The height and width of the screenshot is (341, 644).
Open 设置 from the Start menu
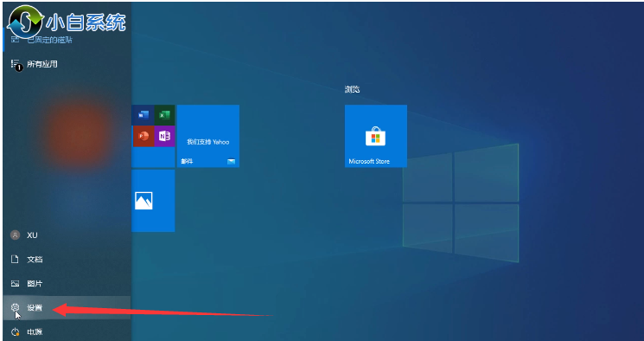(67, 308)
